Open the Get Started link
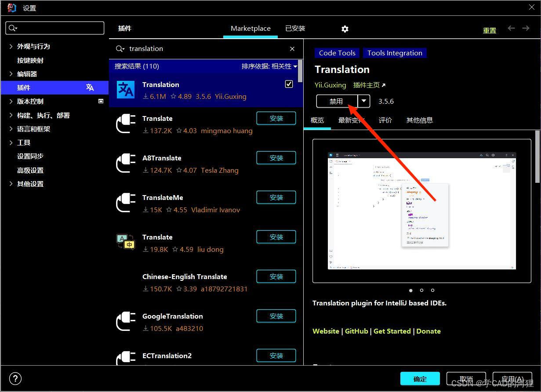This screenshot has width=541, height=392. pyautogui.click(x=392, y=331)
